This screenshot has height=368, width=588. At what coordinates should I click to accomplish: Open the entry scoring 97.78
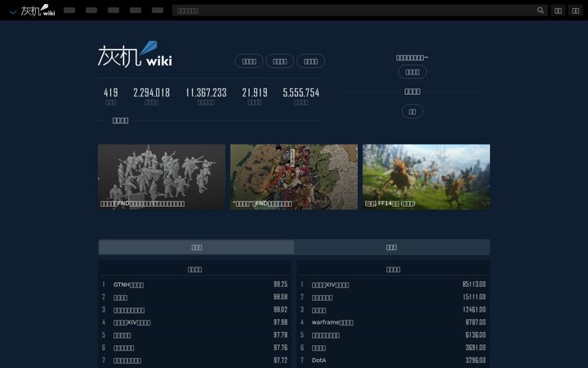coord(122,335)
